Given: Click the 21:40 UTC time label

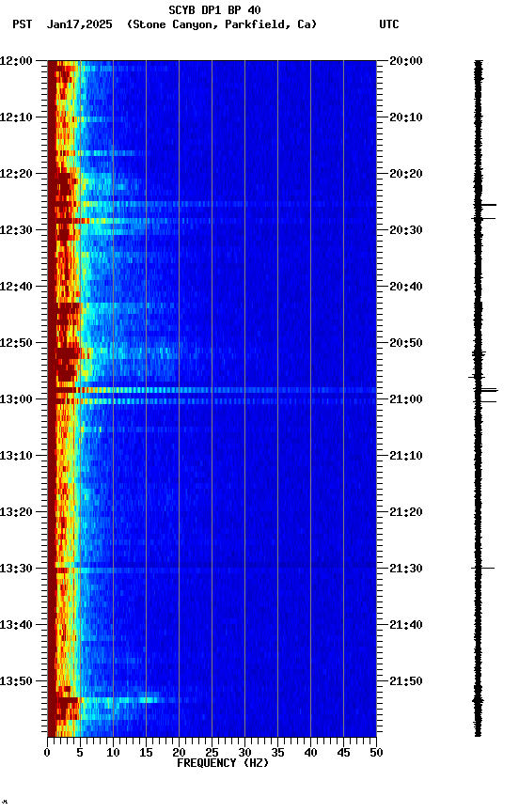Looking at the screenshot, I should (x=406, y=625).
